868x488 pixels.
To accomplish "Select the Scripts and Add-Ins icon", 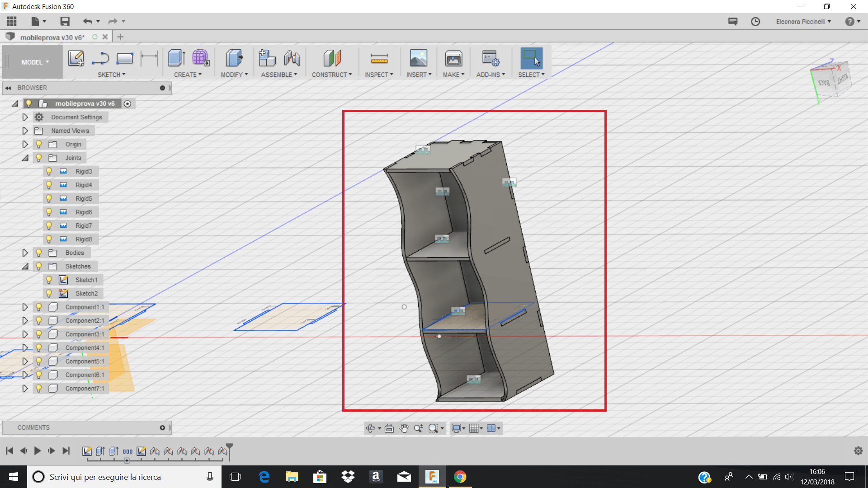I will pos(491,58).
